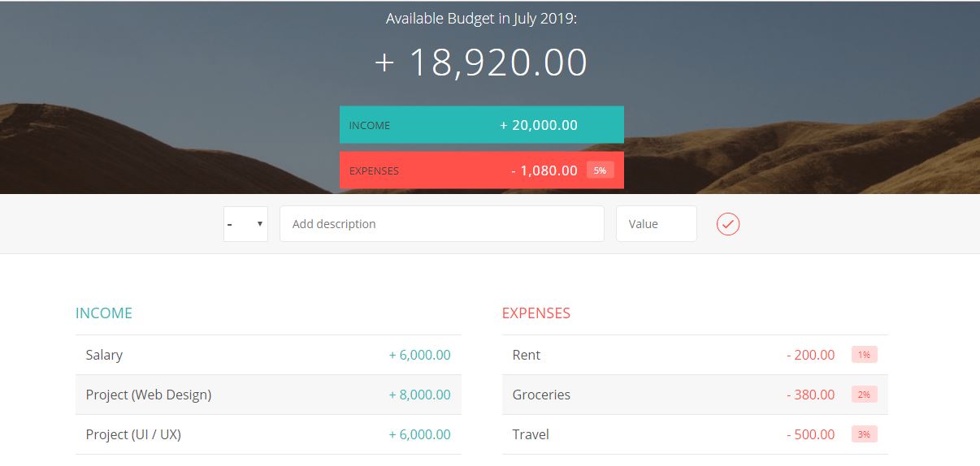Click the checkmark add-item icon
980x466 pixels.
tap(728, 224)
